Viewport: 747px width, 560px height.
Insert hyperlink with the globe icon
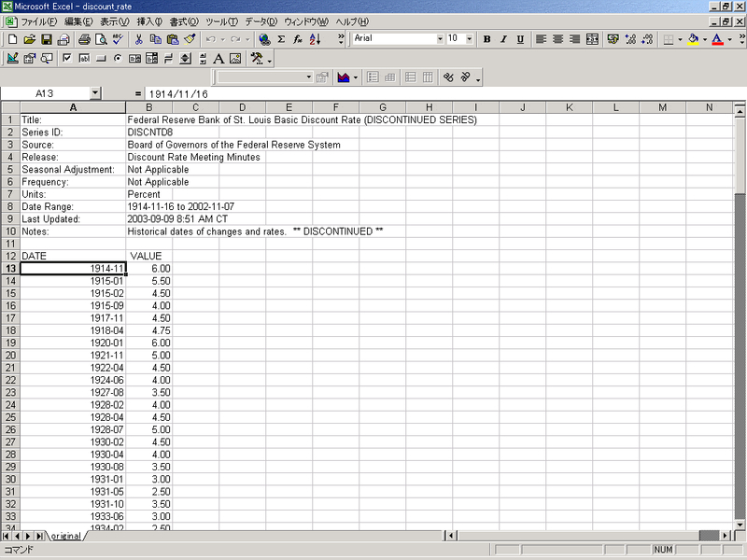tap(264, 39)
